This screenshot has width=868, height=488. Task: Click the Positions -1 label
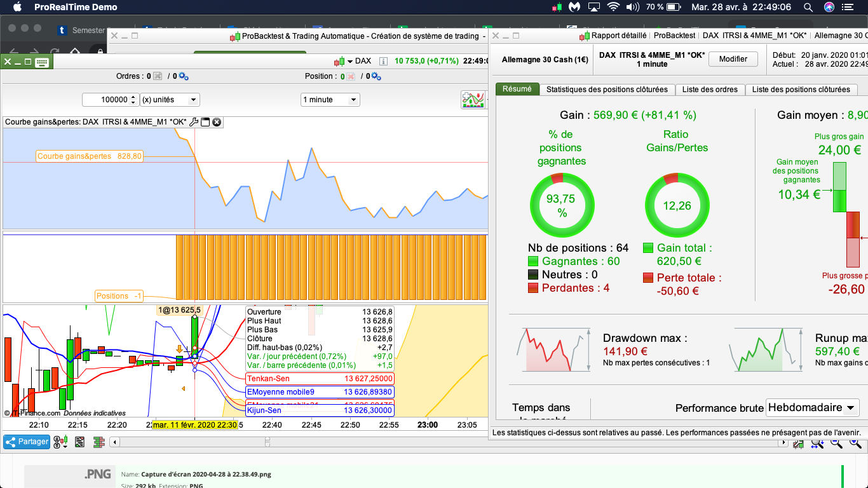[x=119, y=296]
